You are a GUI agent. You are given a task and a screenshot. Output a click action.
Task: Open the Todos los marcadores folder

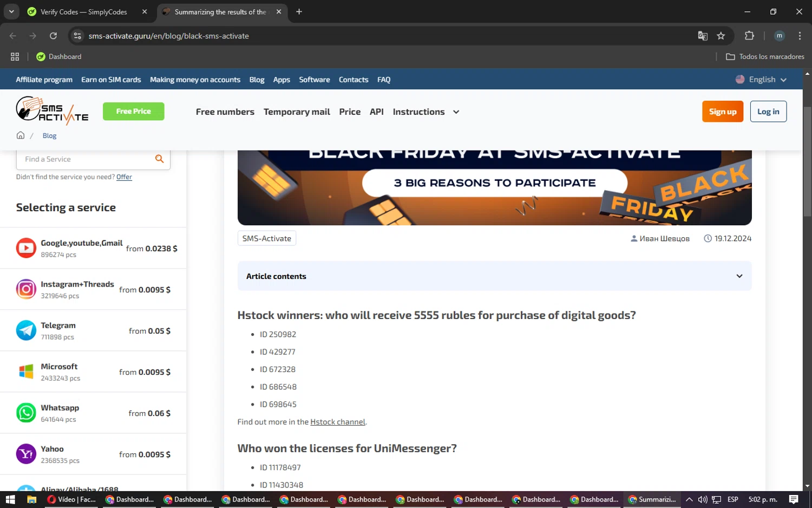765,56
